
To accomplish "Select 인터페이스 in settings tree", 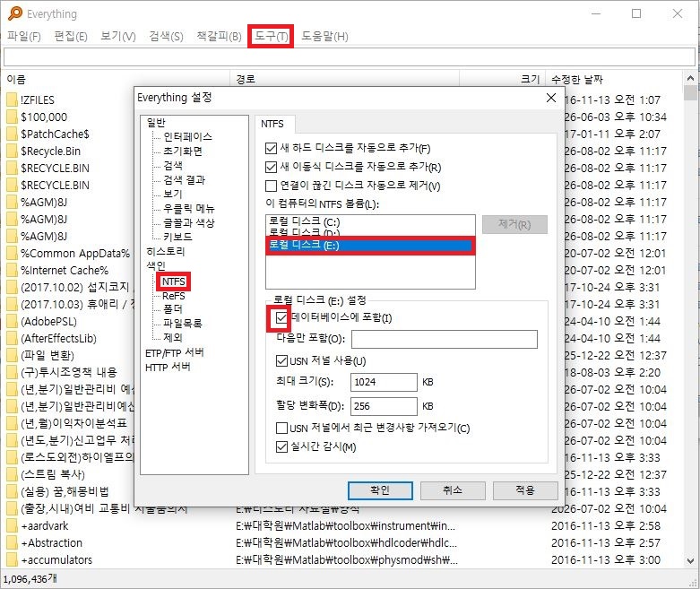I will coord(187,136).
